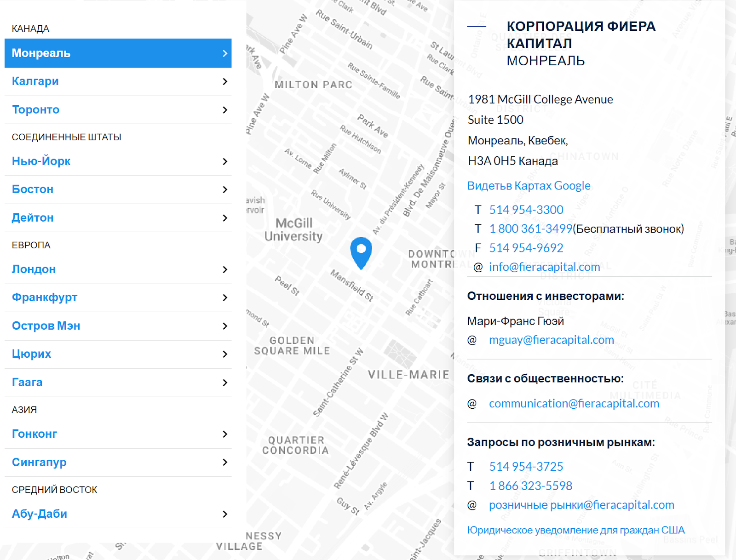
Task: Open the Гонконг office entry
Action: [118, 434]
